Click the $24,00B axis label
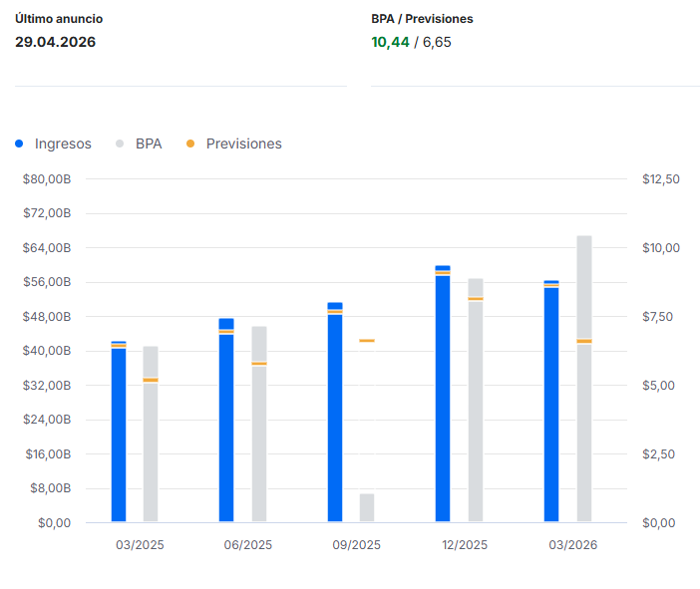 47,420
